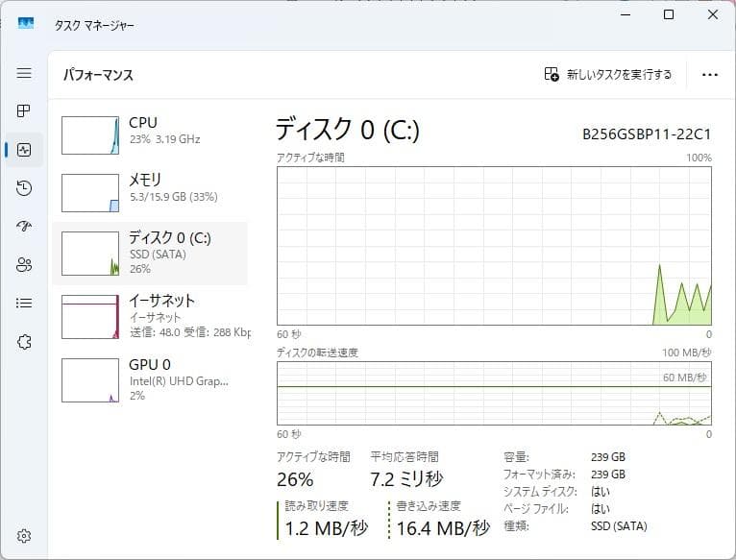The height and width of the screenshot is (560, 736).
Task: Click the 26% active time value
Action: click(x=295, y=479)
